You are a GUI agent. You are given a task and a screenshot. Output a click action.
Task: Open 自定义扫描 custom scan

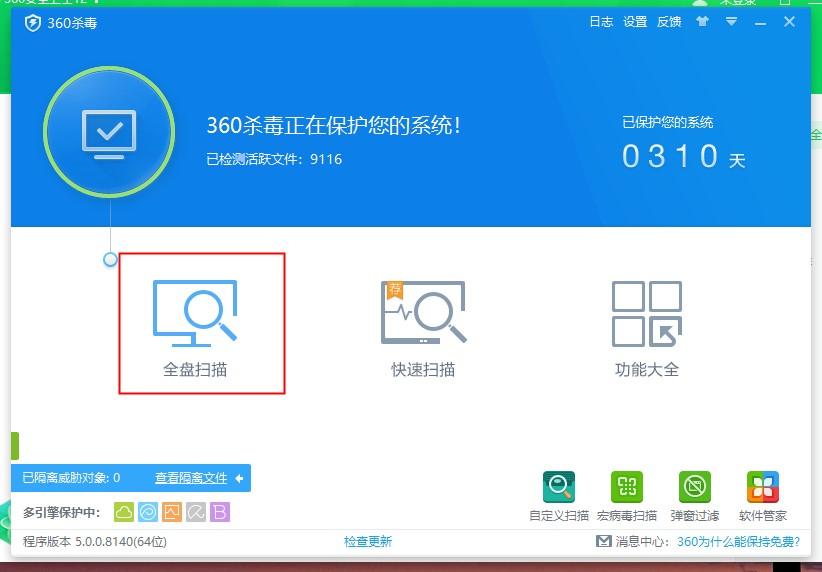559,496
